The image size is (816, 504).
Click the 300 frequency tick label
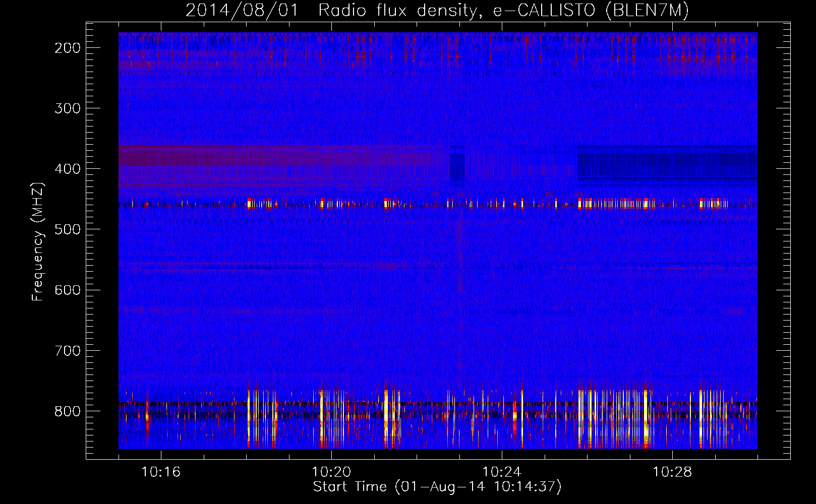click(x=68, y=108)
